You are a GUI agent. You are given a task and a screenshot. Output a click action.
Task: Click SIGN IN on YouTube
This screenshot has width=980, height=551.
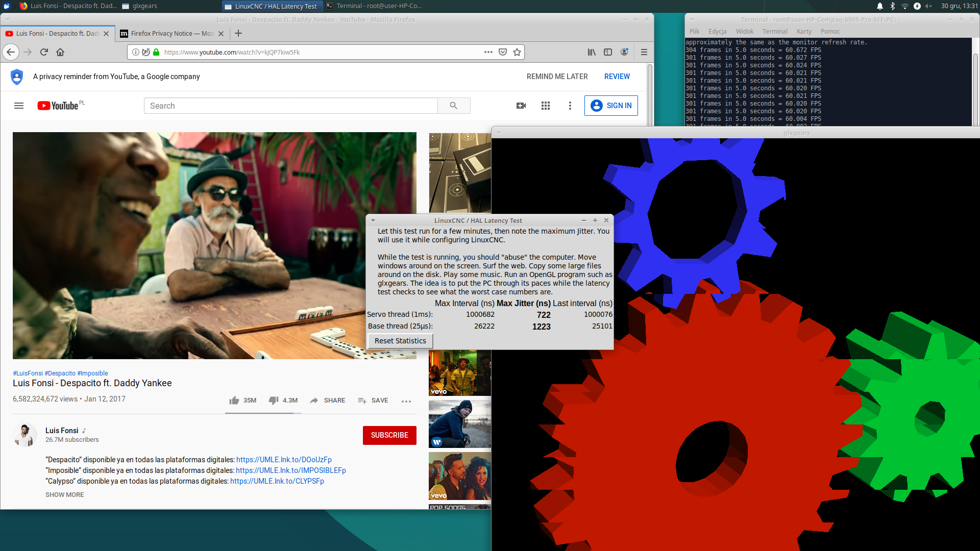pos(611,106)
